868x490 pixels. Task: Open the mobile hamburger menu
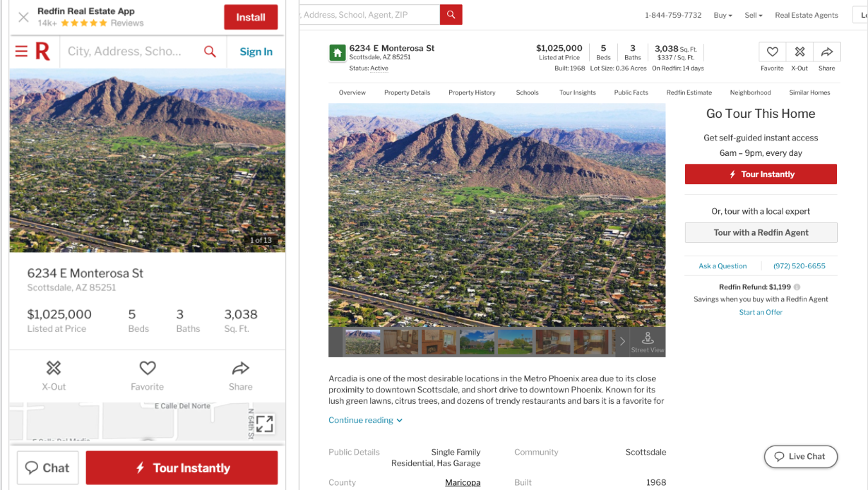[x=21, y=52]
